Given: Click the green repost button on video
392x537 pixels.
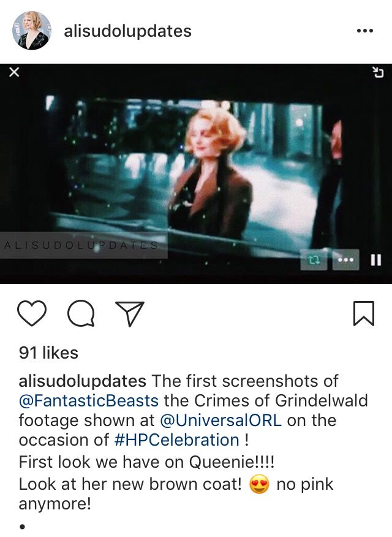Looking at the screenshot, I should [314, 260].
